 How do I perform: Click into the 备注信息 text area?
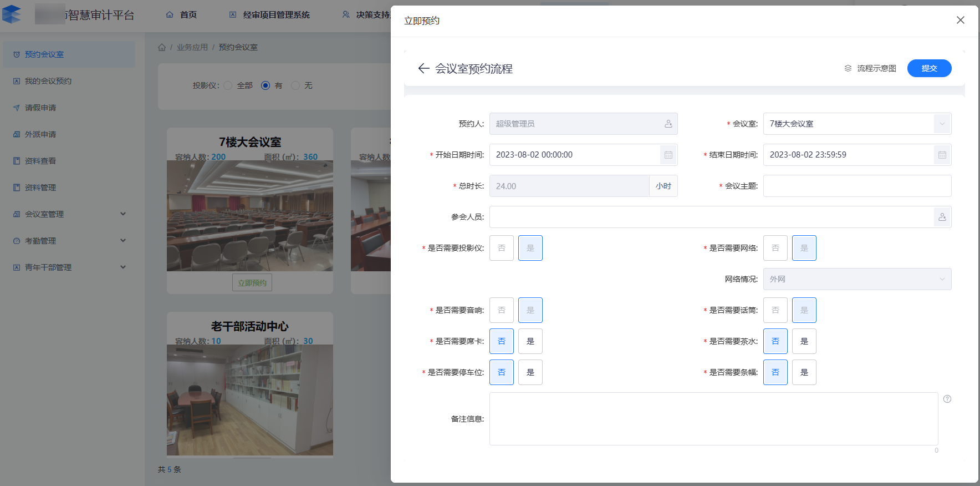[713, 419]
